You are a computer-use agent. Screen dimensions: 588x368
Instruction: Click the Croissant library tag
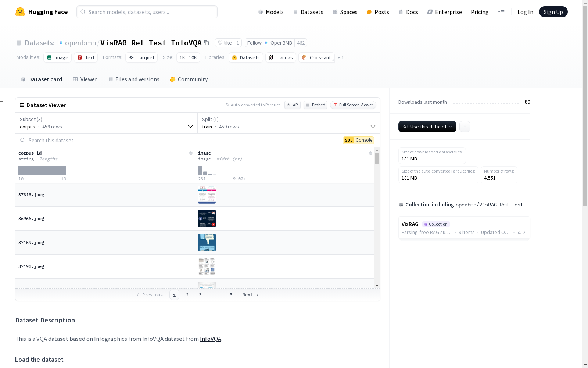tap(316, 57)
